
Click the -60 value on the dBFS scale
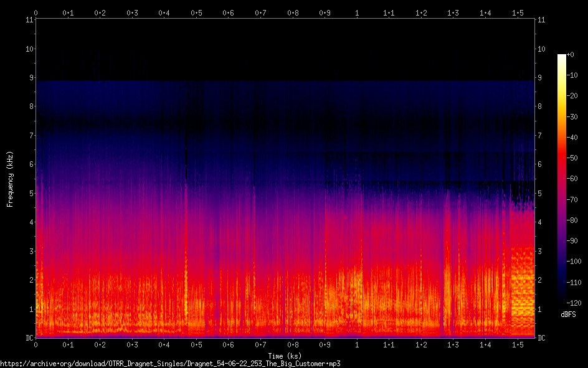pyautogui.click(x=573, y=180)
